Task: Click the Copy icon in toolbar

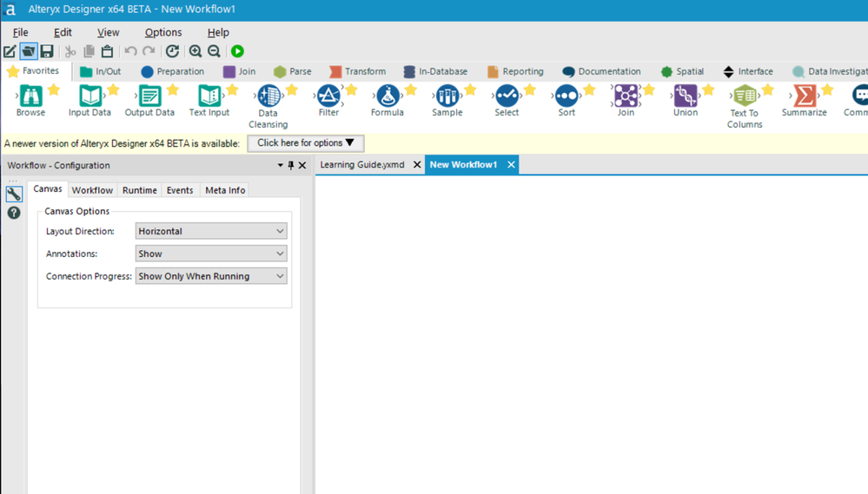Action: tap(89, 51)
